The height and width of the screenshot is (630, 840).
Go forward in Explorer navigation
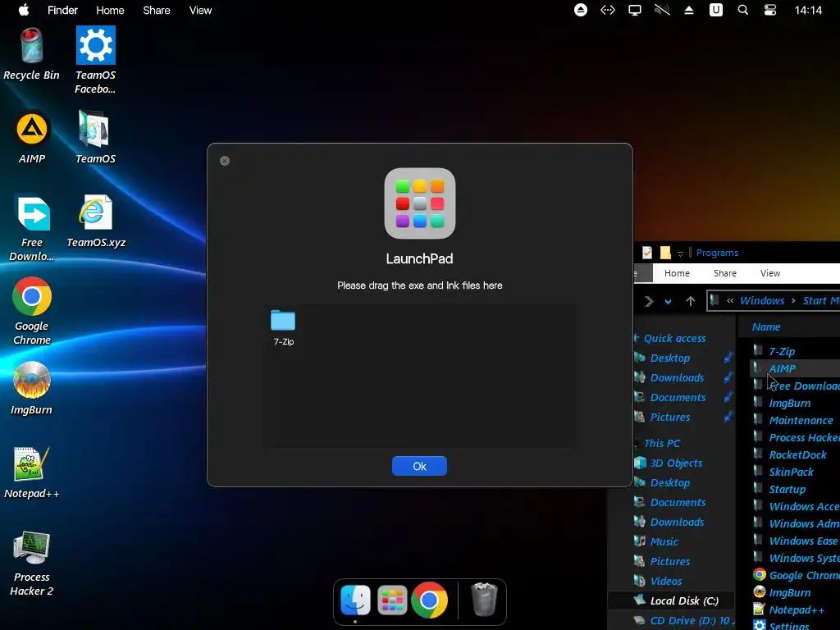click(x=649, y=301)
